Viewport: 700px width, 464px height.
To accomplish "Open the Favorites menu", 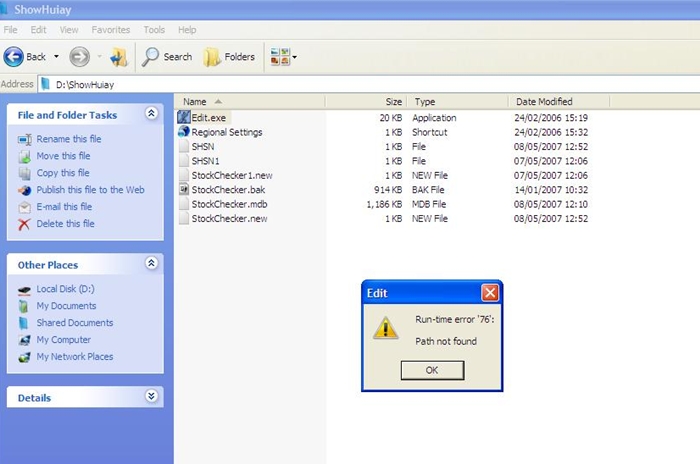I will 111,30.
